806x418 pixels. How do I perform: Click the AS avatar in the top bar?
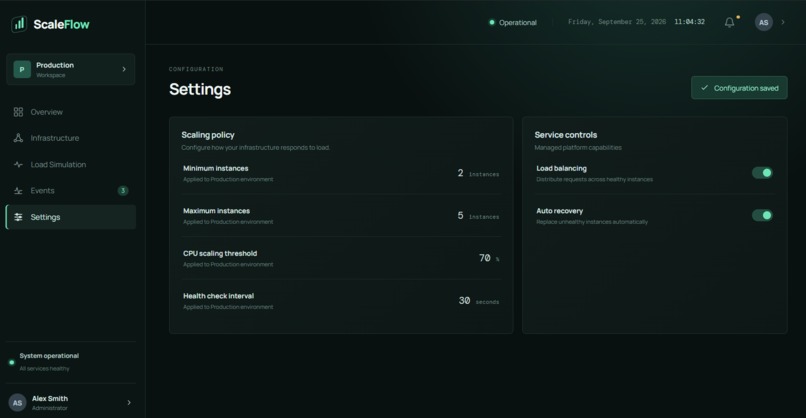click(763, 22)
